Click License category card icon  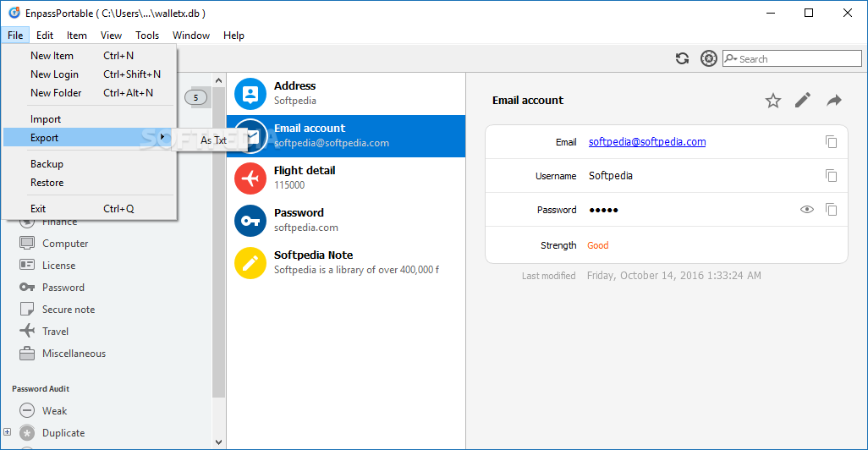pyautogui.click(x=27, y=265)
